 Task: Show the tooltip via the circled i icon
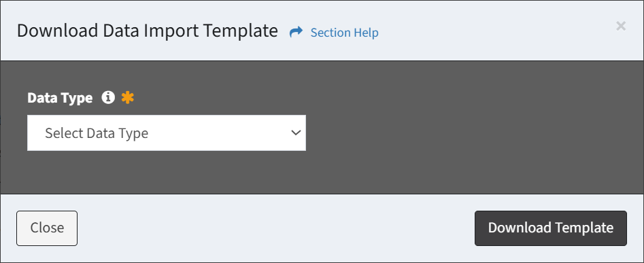(108, 98)
